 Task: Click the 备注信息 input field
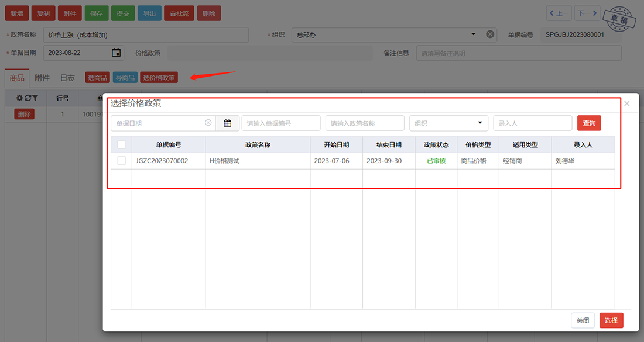click(x=519, y=53)
